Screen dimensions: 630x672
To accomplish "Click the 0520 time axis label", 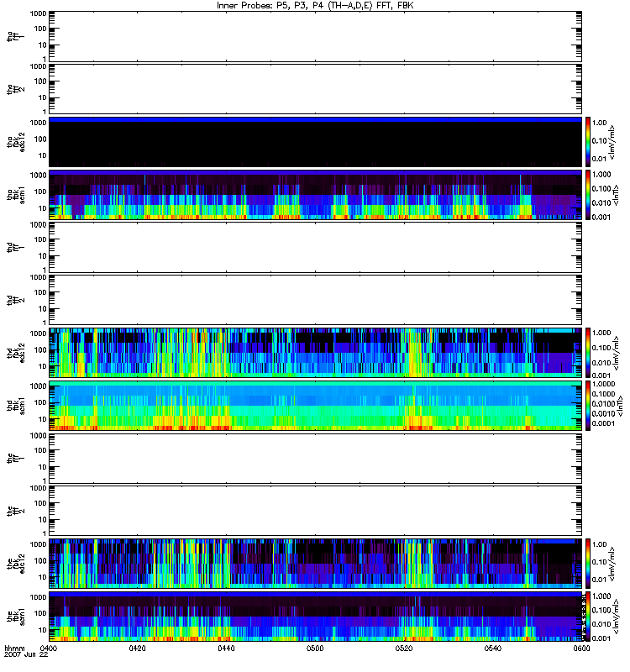I will click(x=404, y=648).
